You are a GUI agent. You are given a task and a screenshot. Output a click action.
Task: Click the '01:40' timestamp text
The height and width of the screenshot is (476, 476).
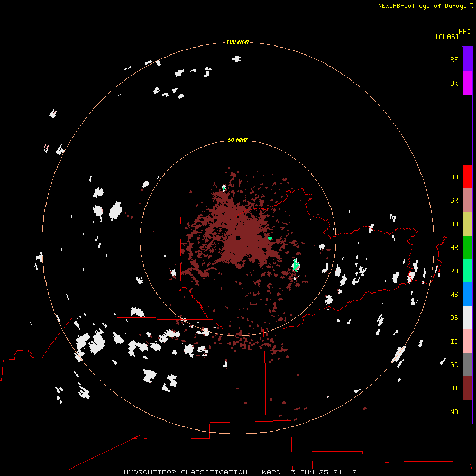click(345, 472)
